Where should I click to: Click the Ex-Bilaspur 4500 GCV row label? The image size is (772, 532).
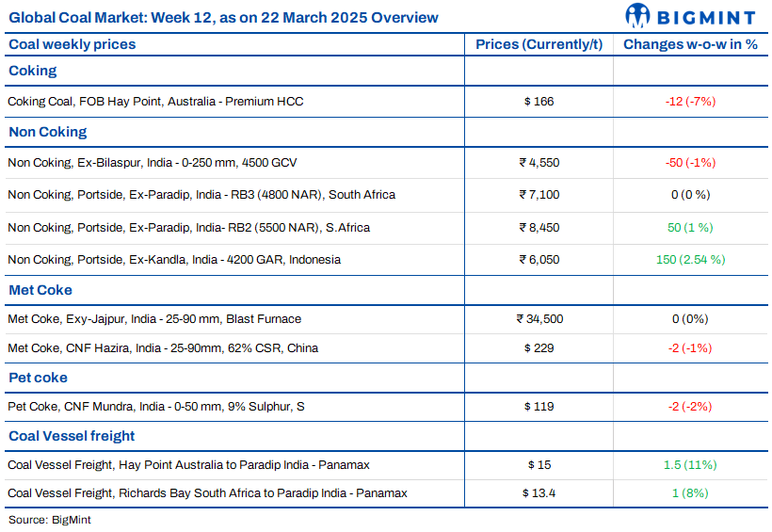point(153,162)
